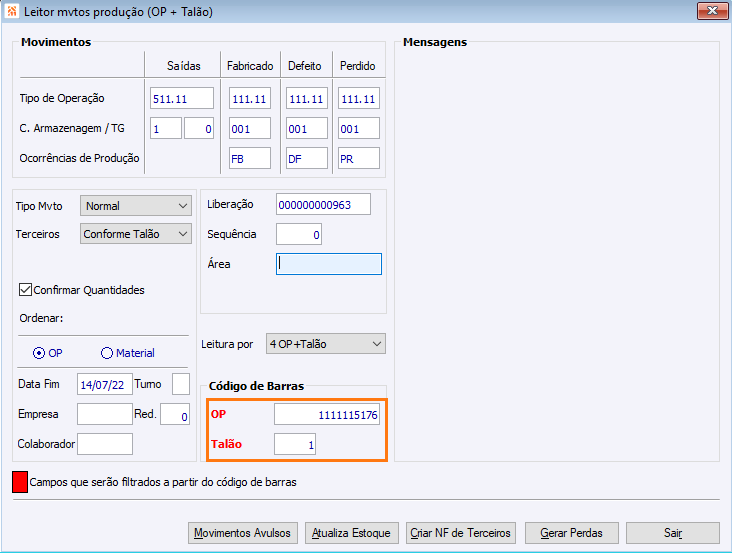Click the Colaborador input field

105,444
